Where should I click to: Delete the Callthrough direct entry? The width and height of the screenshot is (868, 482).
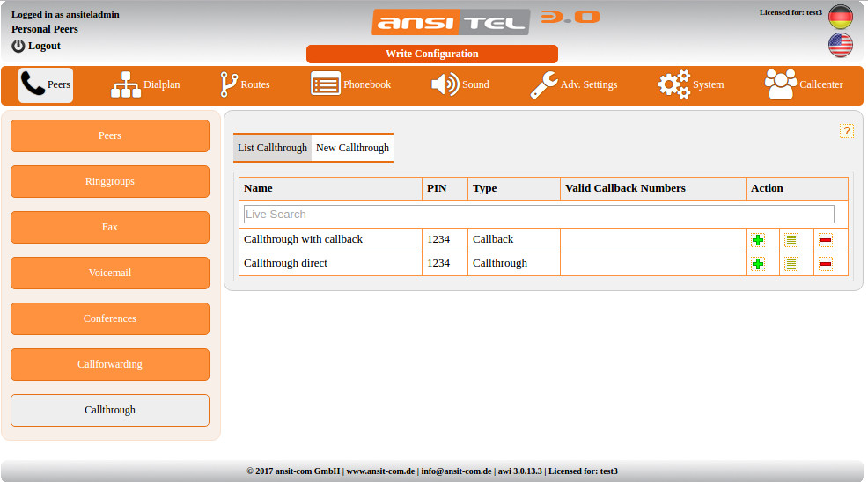pos(826,264)
